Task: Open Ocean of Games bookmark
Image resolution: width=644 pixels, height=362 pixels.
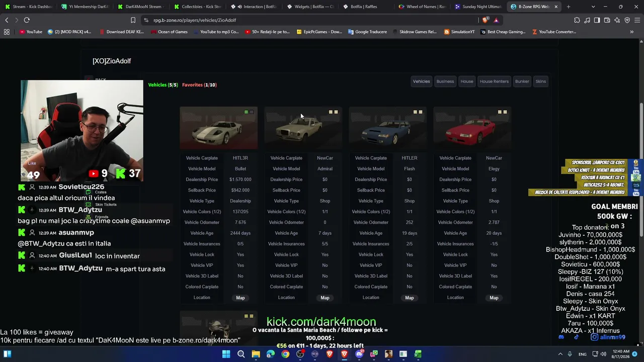Action: click(169, 32)
